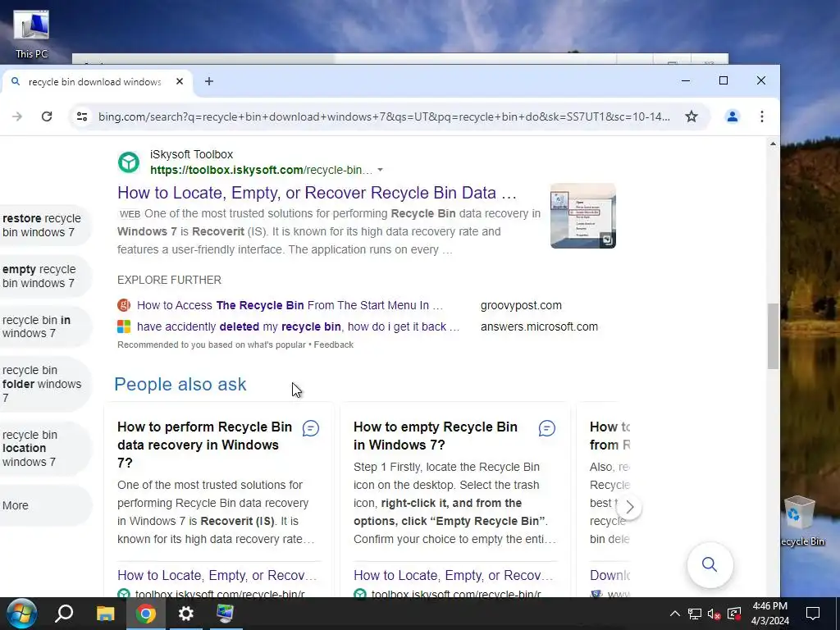
Task: Open the notification center icon
Action: point(813,614)
